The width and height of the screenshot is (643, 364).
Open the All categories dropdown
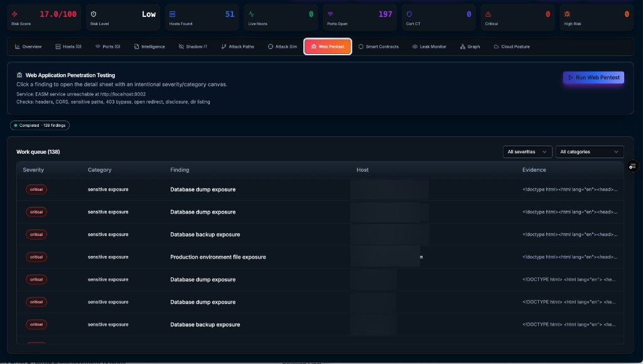coord(589,152)
